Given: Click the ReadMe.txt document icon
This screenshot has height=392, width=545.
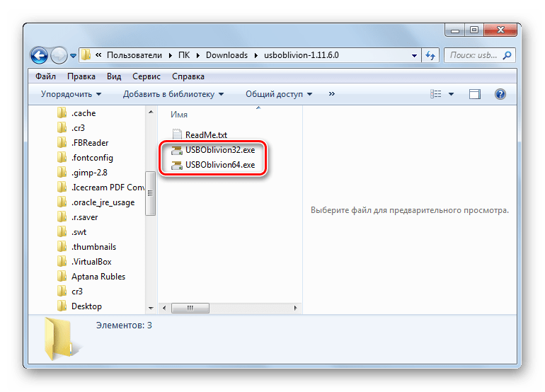Looking at the screenshot, I should 177,134.
